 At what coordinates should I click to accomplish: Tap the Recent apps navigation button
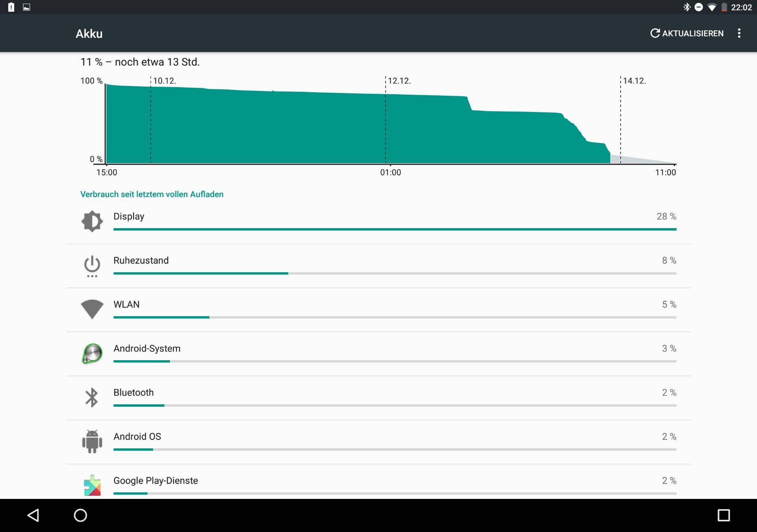tap(723, 515)
